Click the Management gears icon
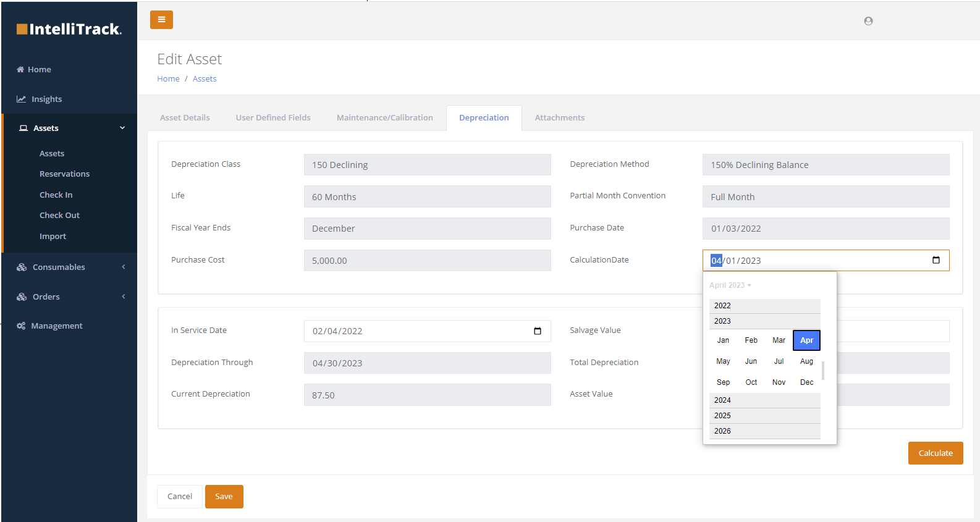980x522 pixels. (x=21, y=326)
